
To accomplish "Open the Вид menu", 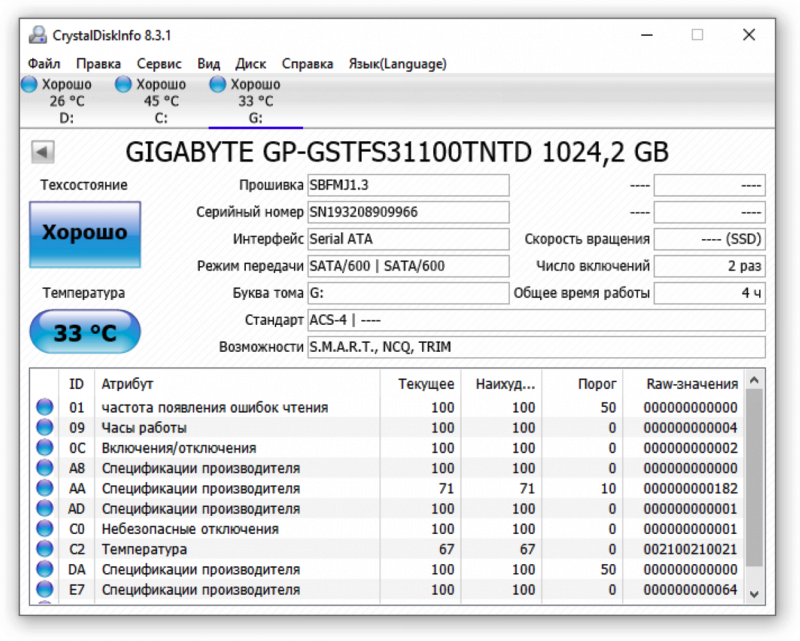I will (x=209, y=64).
